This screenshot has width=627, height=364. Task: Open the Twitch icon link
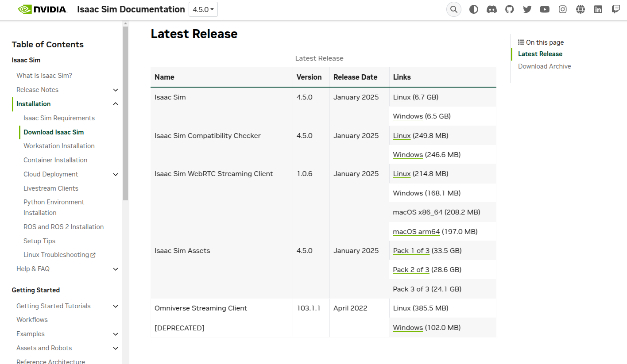pos(616,9)
